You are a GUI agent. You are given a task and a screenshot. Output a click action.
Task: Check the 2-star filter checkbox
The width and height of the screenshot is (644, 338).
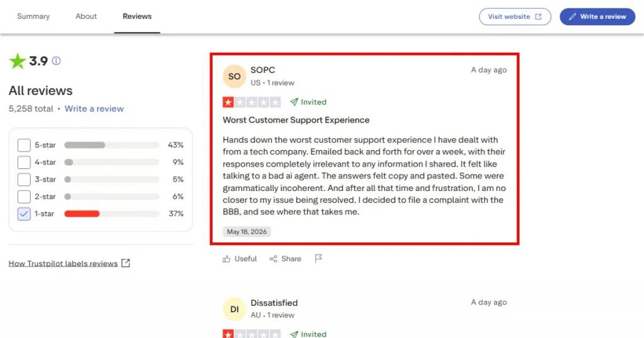click(24, 197)
